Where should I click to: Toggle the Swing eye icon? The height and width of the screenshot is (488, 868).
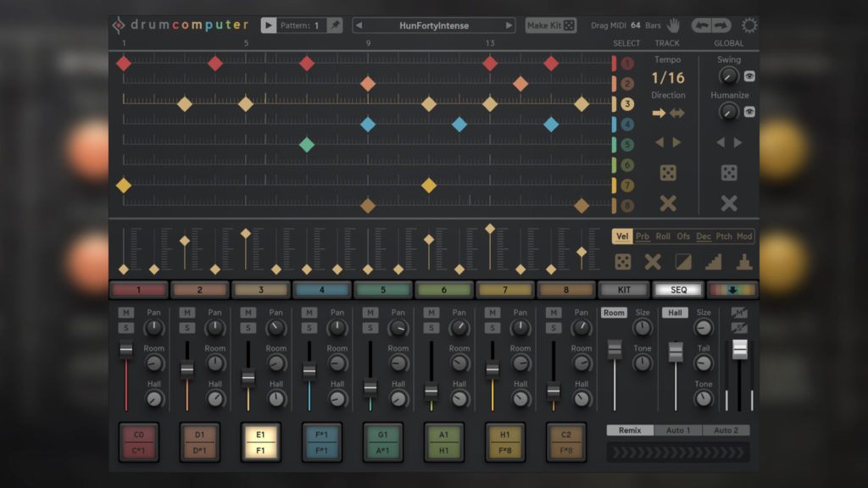[x=749, y=76]
